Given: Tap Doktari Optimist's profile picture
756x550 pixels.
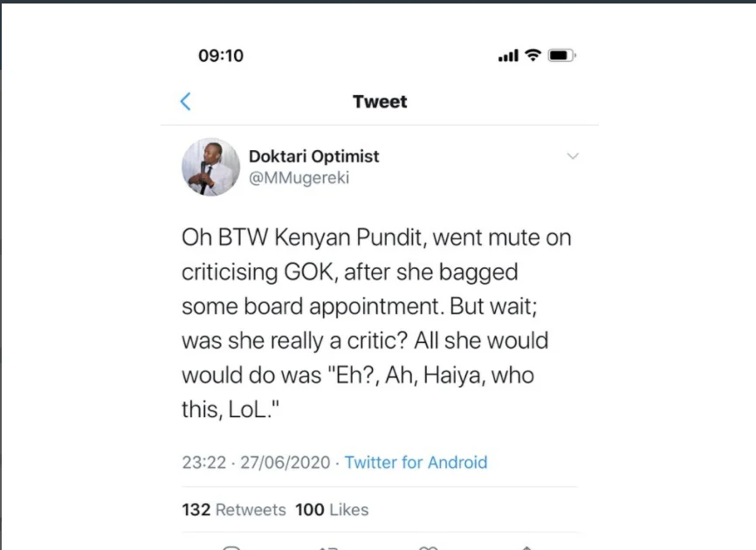Looking at the screenshot, I should tap(210, 167).
